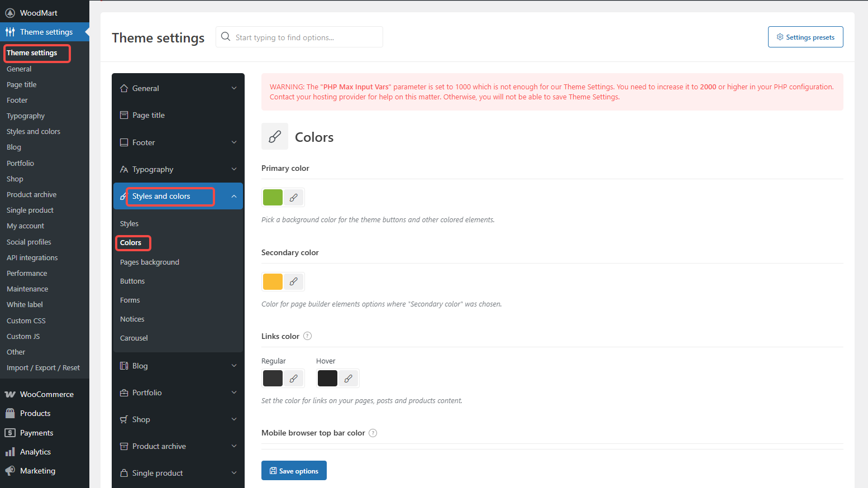Screen dimensions: 868x488
Task: Click the Primary color link icon
Action: (x=293, y=198)
